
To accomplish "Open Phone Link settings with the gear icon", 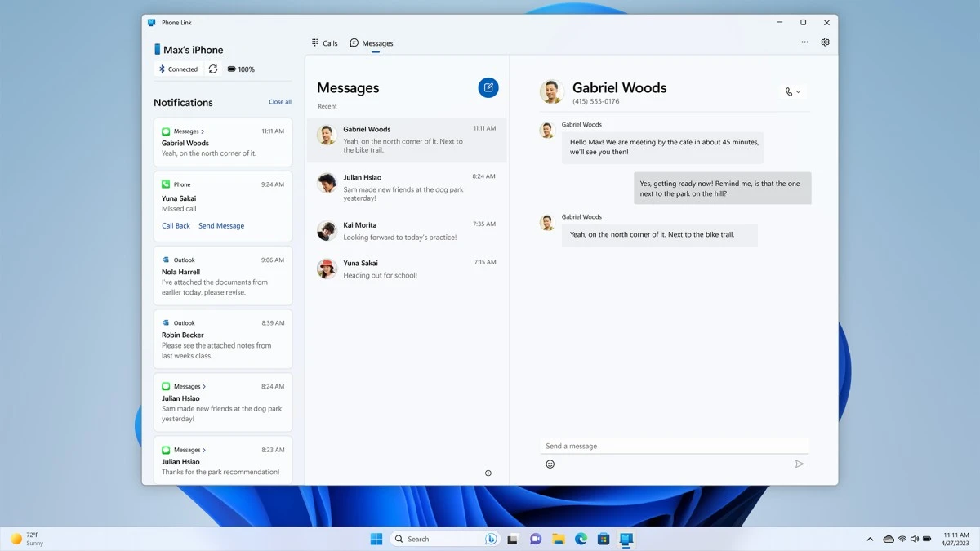I will [825, 42].
